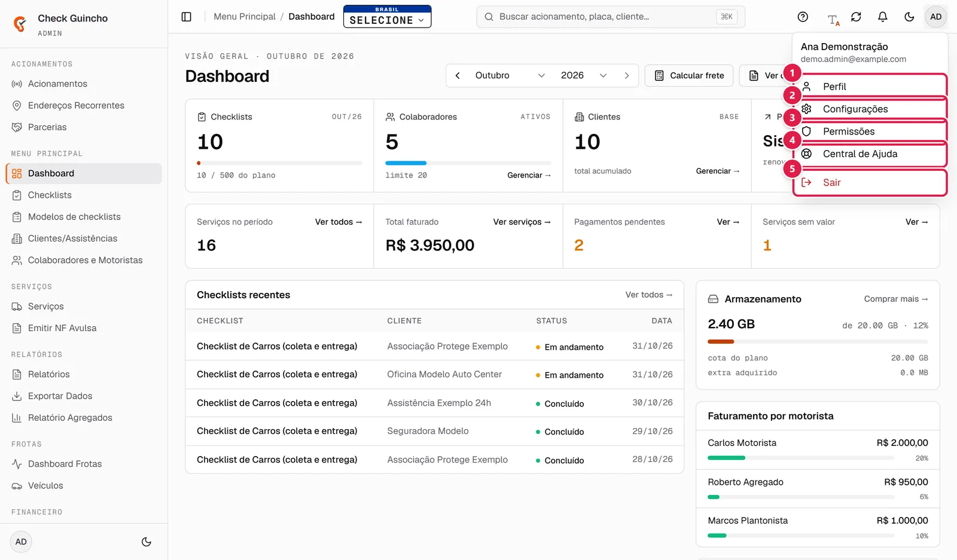The width and height of the screenshot is (957, 560).
Task: Open Acionamentos in the sidebar
Action: click(x=84, y=84)
